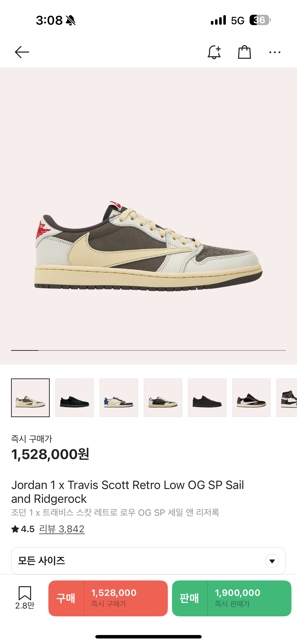Select the dark brown sneaker thumbnail
Screen dimensions: 297x644
tap(207, 398)
